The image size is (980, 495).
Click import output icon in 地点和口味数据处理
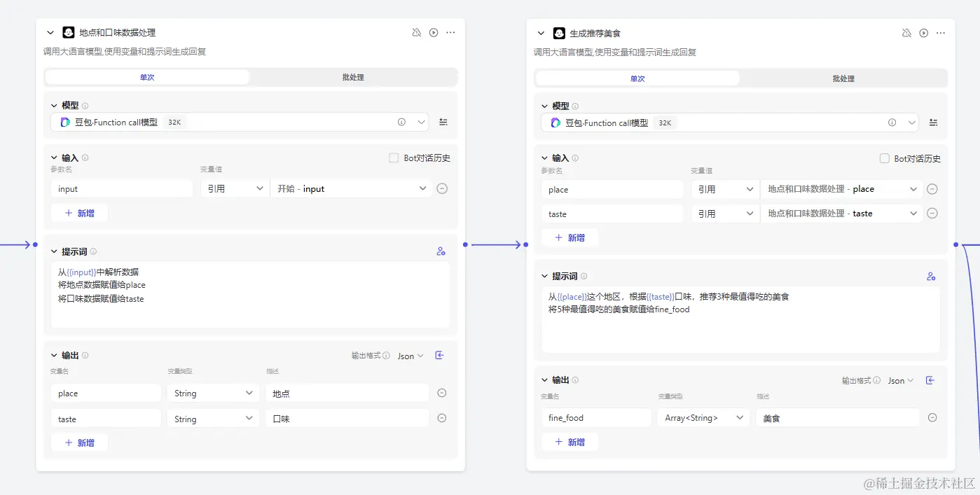(x=440, y=356)
